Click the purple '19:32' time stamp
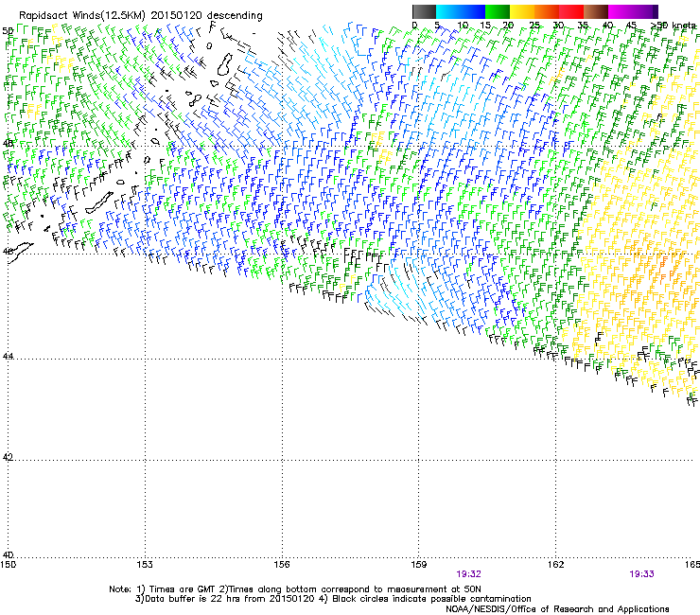The height and width of the screenshot is (615, 700). pyautogui.click(x=469, y=574)
